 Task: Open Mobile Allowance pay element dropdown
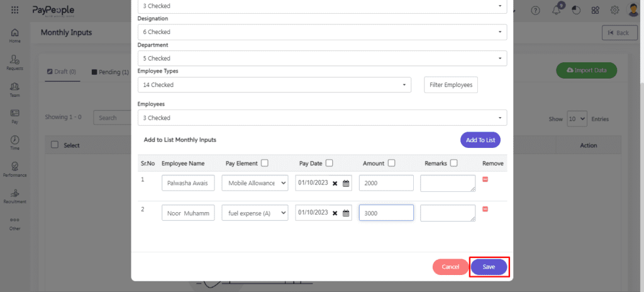(255, 182)
